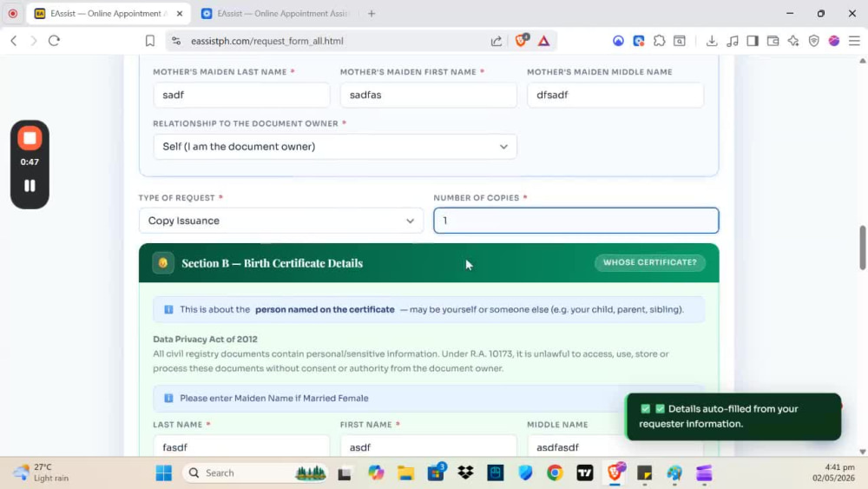Open the downloads icon

(712, 41)
